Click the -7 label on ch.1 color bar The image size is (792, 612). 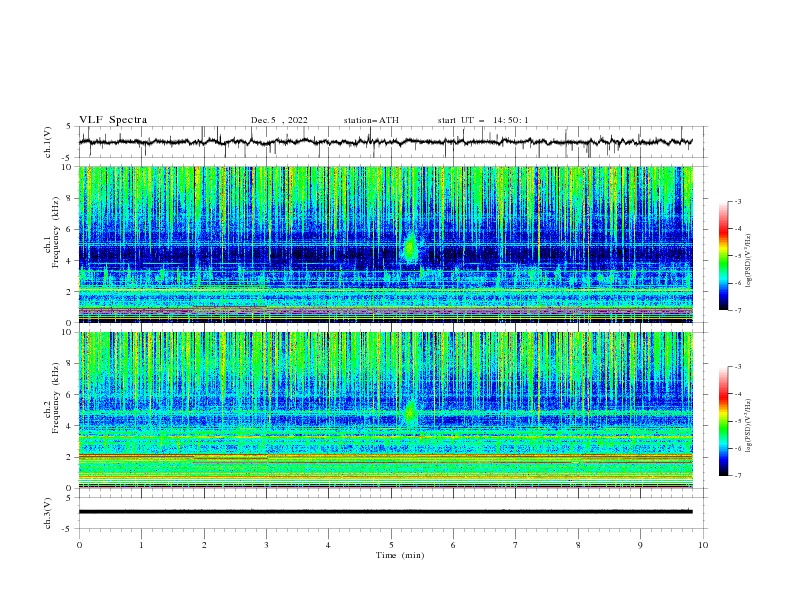pyautogui.click(x=737, y=310)
